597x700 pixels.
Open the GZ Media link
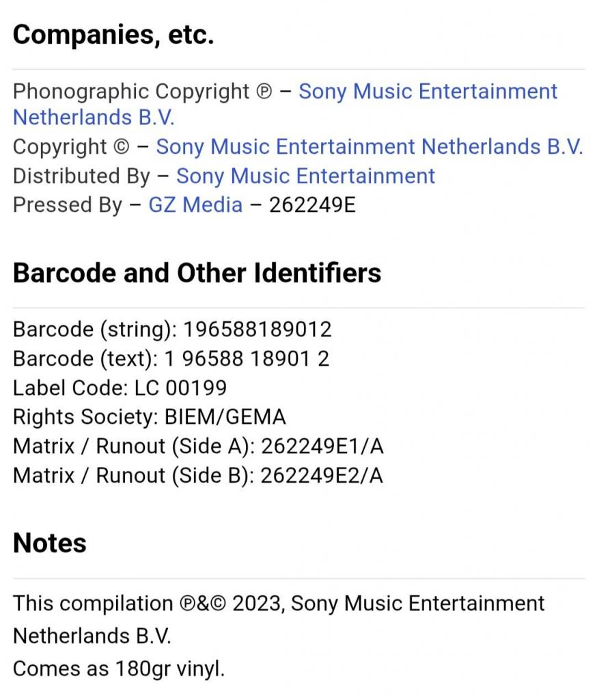click(195, 205)
